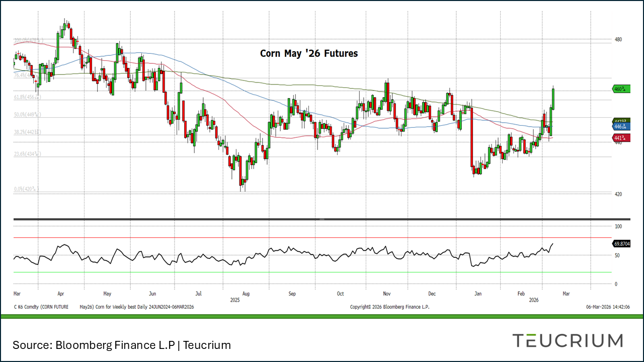
Task: Expand the 2025 year label
Action: (x=235, y=299)
